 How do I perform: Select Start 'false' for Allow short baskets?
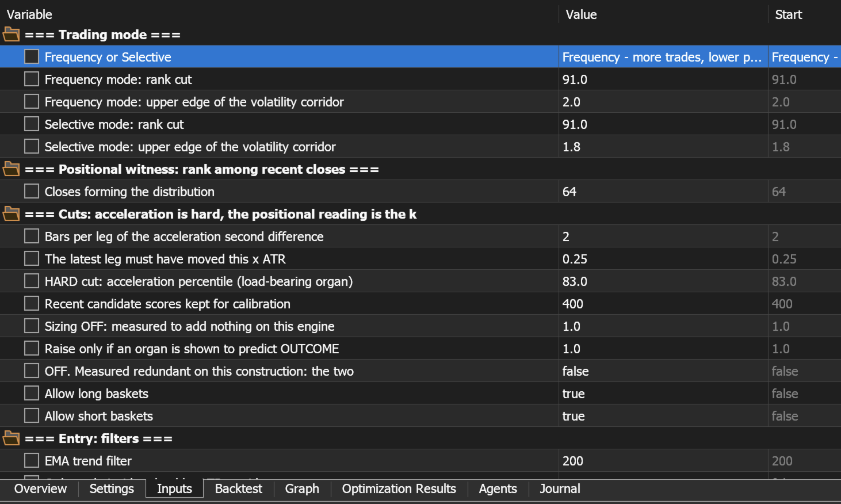(805, 416)
